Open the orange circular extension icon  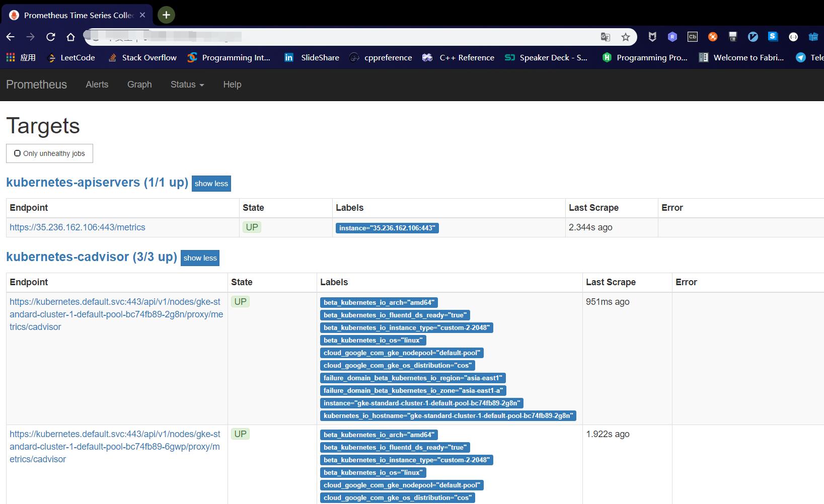(713, 37)
